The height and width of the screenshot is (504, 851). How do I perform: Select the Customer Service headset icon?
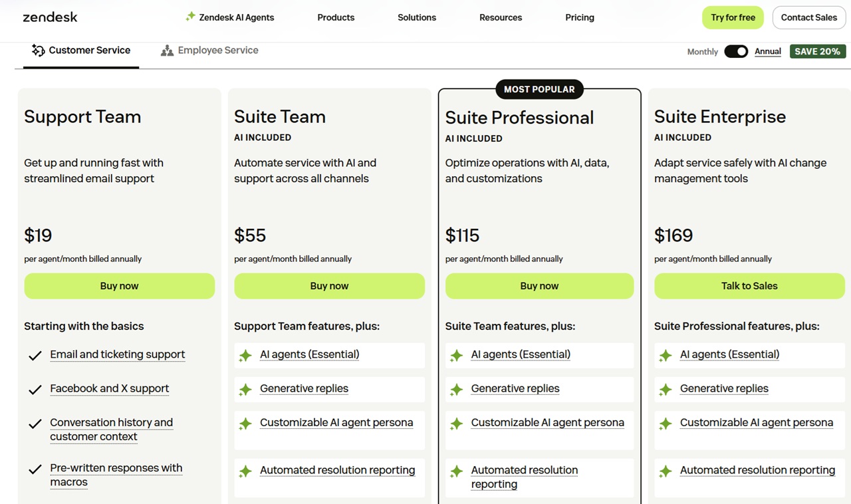[x=38, y=50]
